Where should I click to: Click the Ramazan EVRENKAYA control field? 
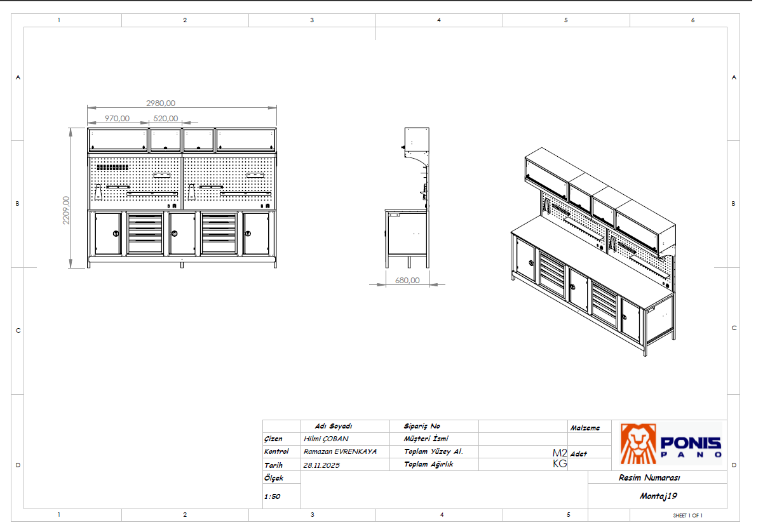click(x=340, y=451)
